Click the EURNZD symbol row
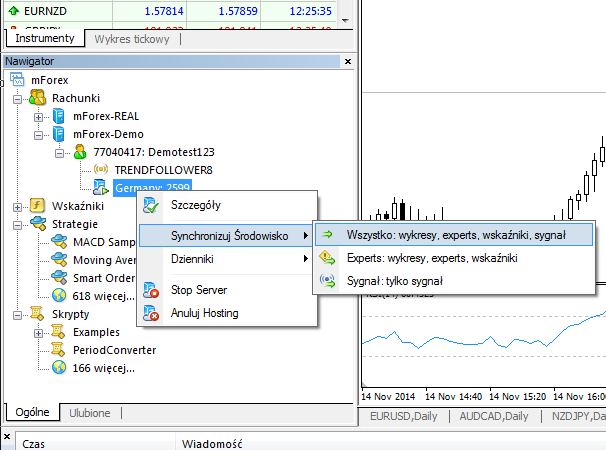606x450 pixels. (x=170, y=11)
